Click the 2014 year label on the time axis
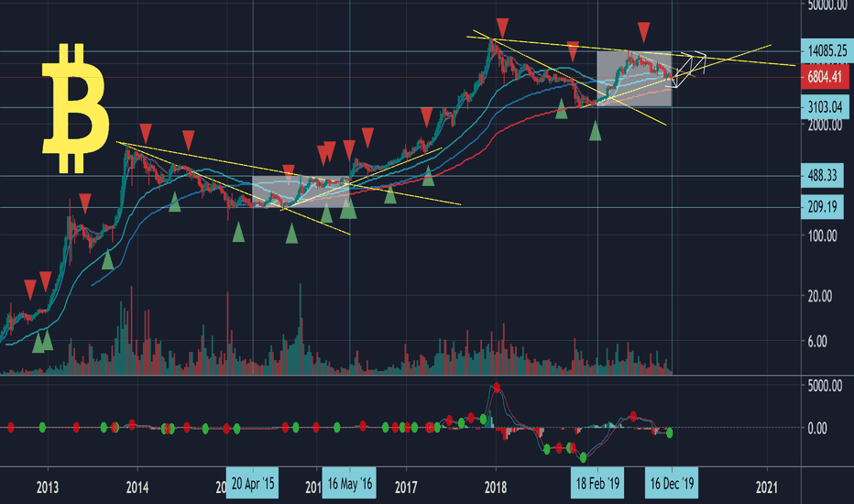 coord(137,487)
